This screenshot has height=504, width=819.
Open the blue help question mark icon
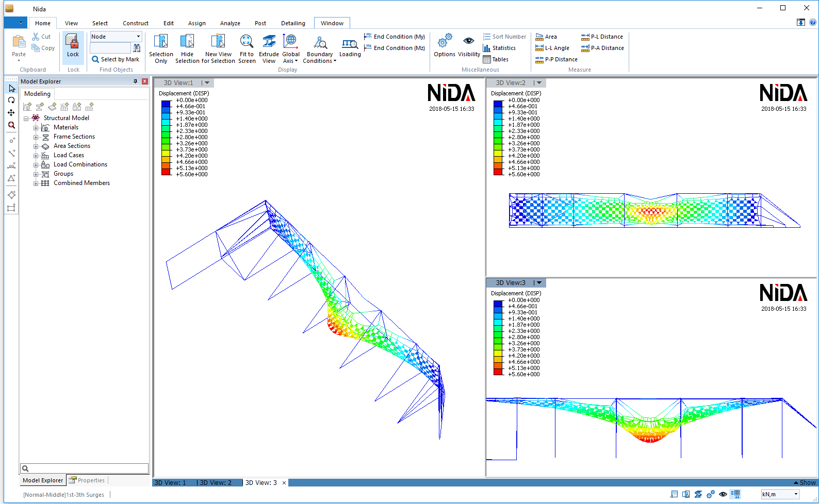pos(813,22)
